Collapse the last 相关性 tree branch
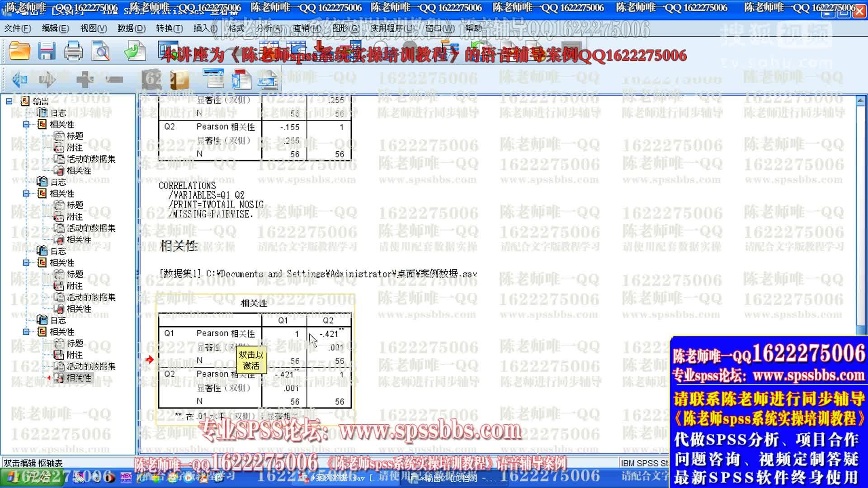The width and height of the screenshot is (868, 488). click(x=26, y=332)
